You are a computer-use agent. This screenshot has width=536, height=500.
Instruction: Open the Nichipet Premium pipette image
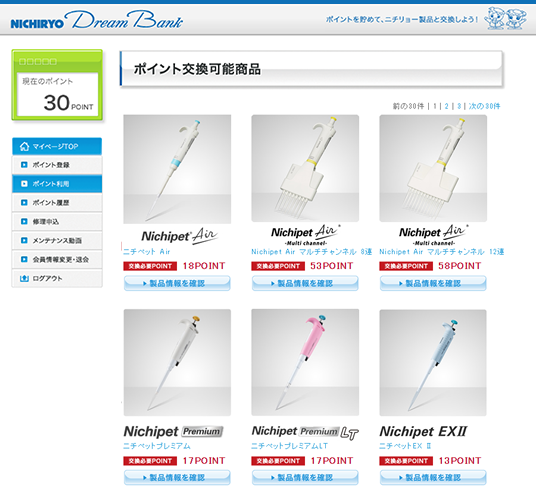pos(177,363)
